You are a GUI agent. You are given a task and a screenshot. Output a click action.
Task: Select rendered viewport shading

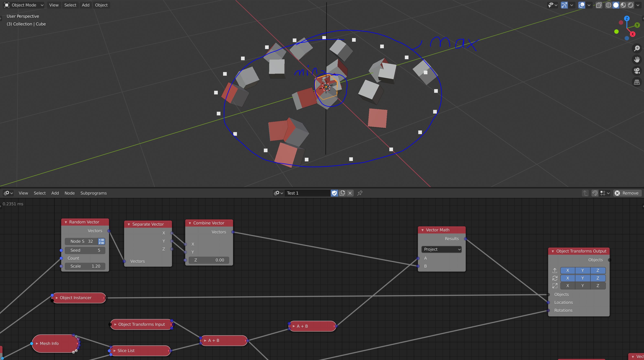coord(631,5)
